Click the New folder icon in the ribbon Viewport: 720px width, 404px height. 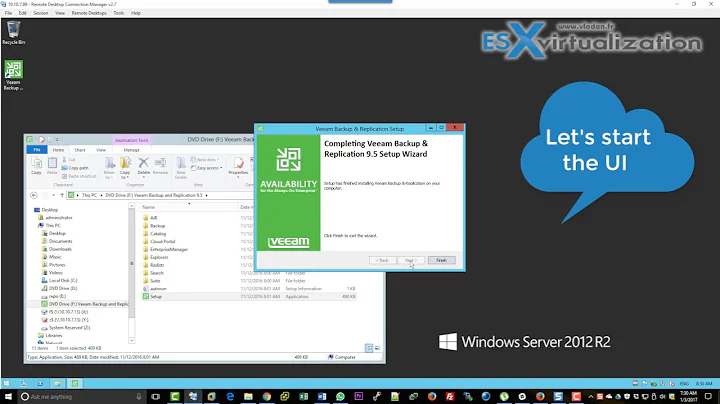[x=181, y=168]
